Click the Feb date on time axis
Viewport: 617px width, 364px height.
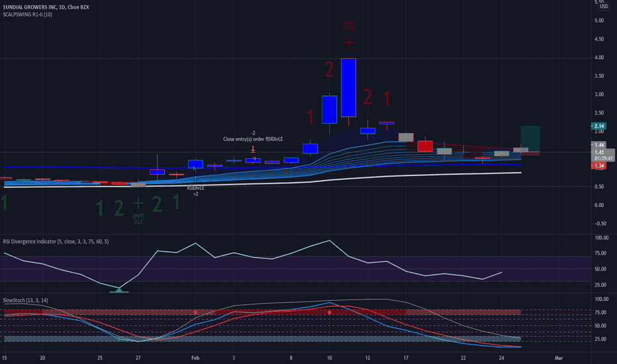point(195,357)
